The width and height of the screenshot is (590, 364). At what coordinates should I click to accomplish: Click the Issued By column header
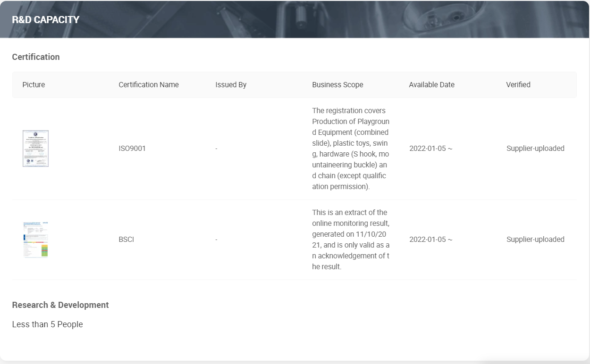pyautogui.click(x=231, y=85)
